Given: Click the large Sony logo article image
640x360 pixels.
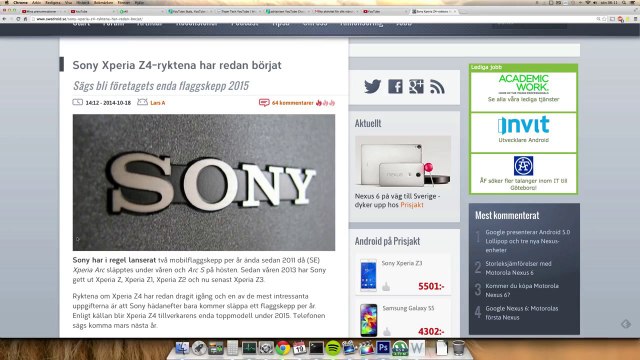Looking at the screenshot, I should tap(204, 182).
